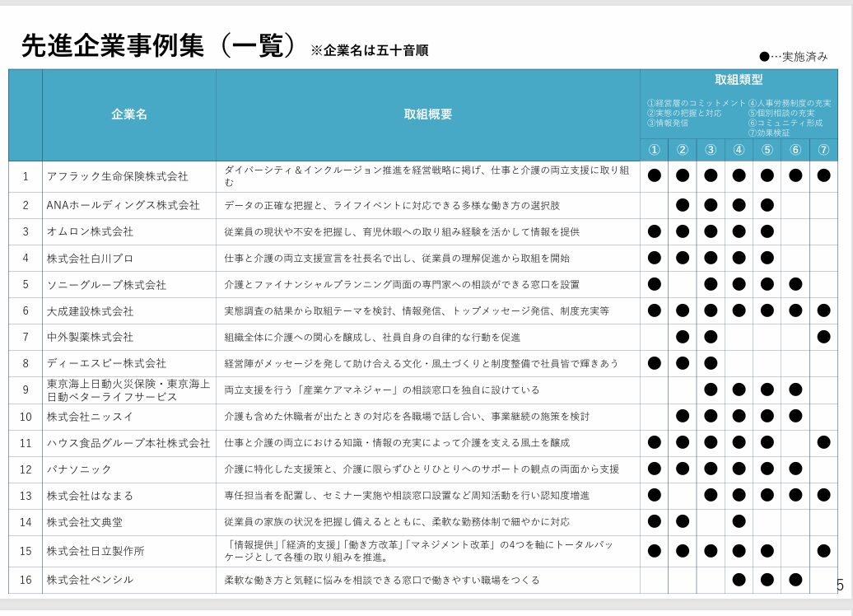Click 株式会社白川プロ in the company column
This screenshot has height=616, width=853.
(x=90, y=258)
